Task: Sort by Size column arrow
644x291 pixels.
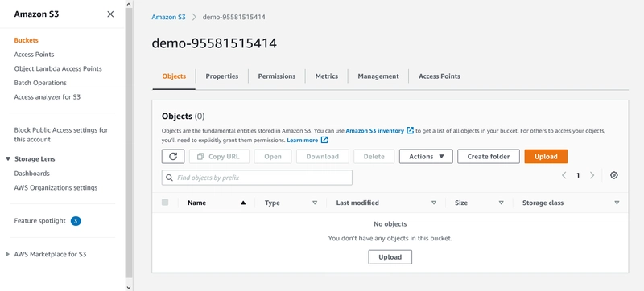Action: (x=501, y=203)
